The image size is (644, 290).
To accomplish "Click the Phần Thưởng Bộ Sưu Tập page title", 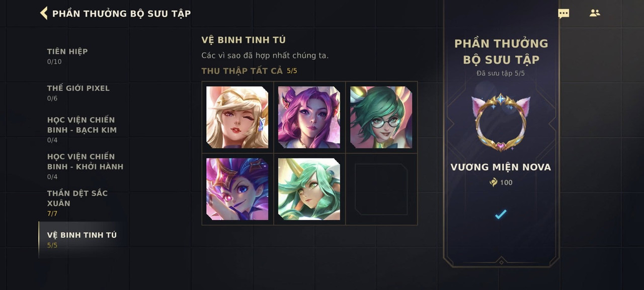I will [121, 14].
